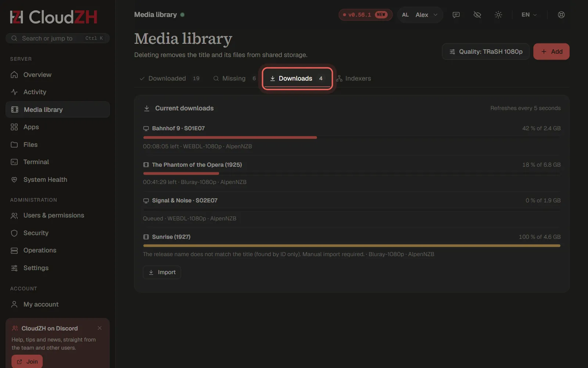This screenshot has height=368, width=588.
Task: Click the Current downloads download icon
Action: tap(147, 108)
